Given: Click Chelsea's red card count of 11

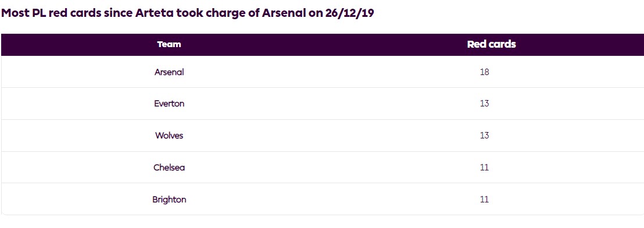Looking at the screenshot, I should 484,167.
